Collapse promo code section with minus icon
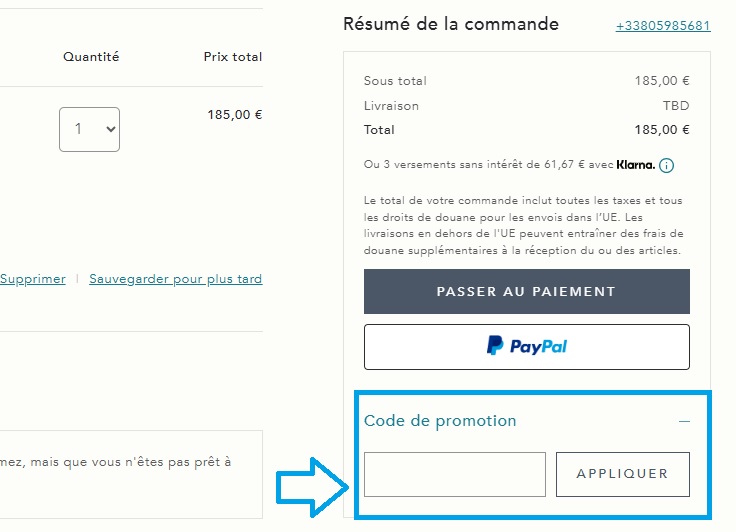 point(684,421)
